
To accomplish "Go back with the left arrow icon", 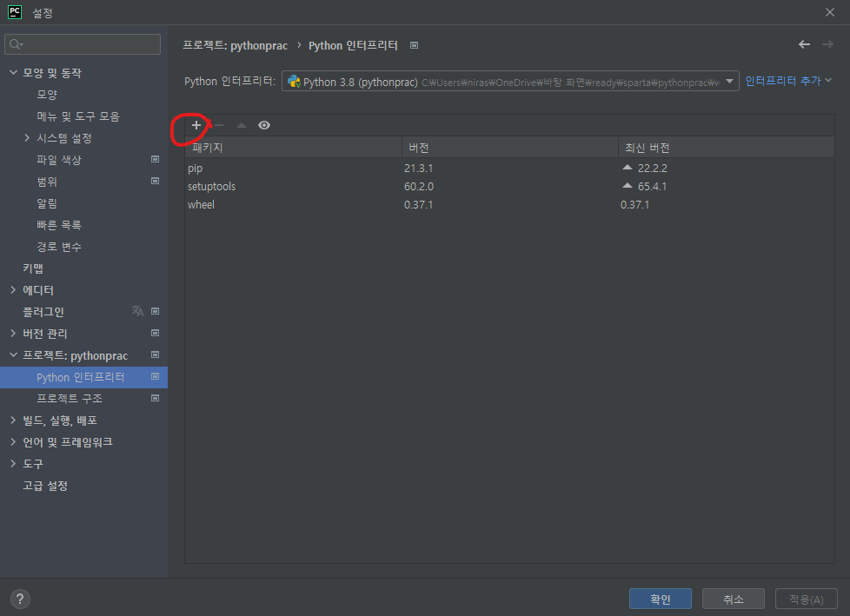I will click(x=805, y=44).
